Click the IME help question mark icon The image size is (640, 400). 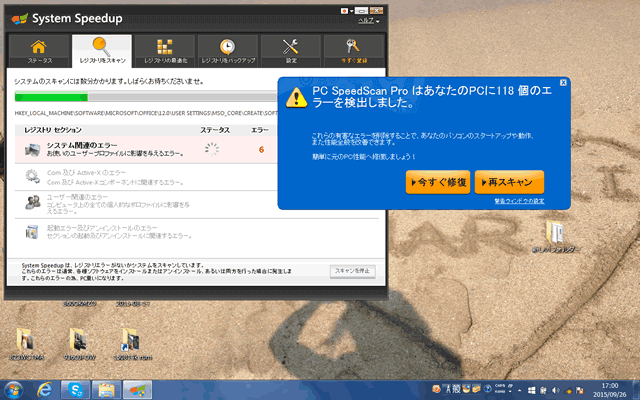point(487,389)
